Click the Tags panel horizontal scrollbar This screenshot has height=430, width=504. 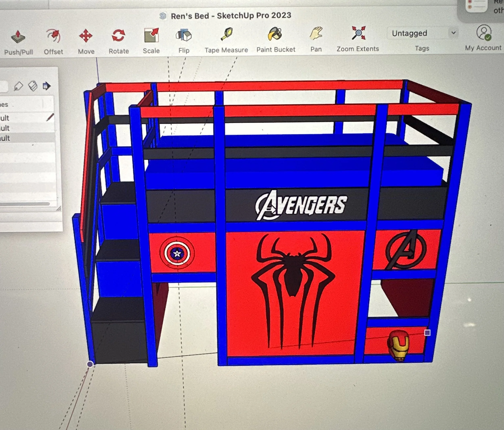(24, 204)
